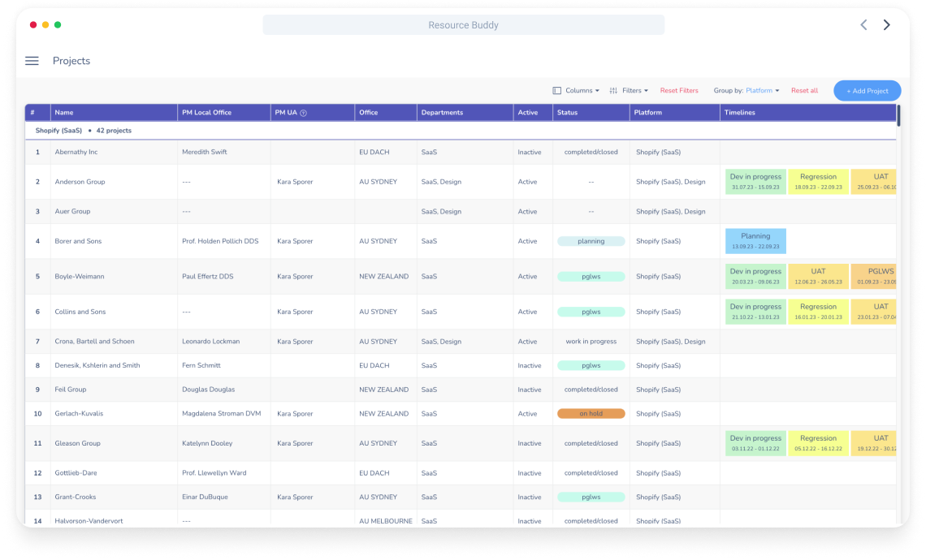Open the hamburger navigation menu

point(32,61)
